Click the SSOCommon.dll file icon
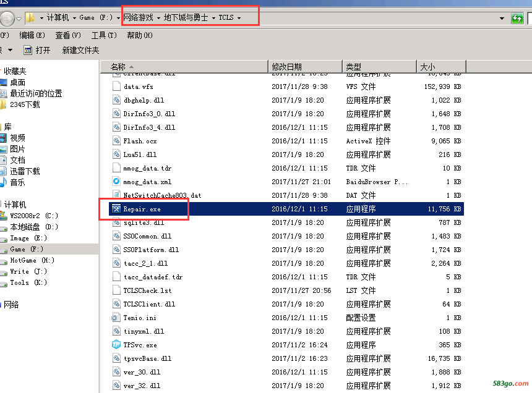 point(116,236)
